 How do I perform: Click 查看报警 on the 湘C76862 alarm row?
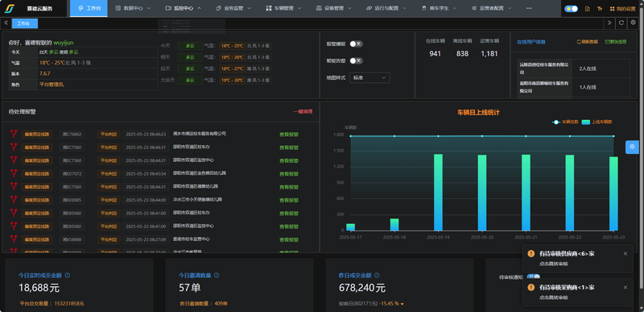(x=289, y=134)
